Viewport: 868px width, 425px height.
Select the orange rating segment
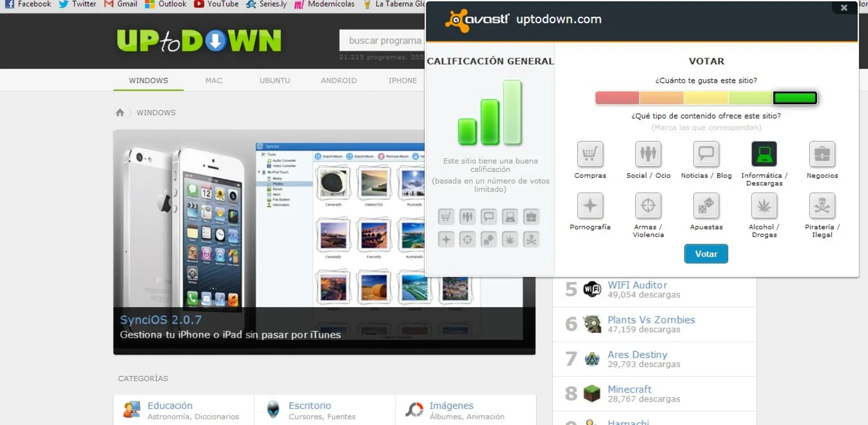[x=661, y=98]
